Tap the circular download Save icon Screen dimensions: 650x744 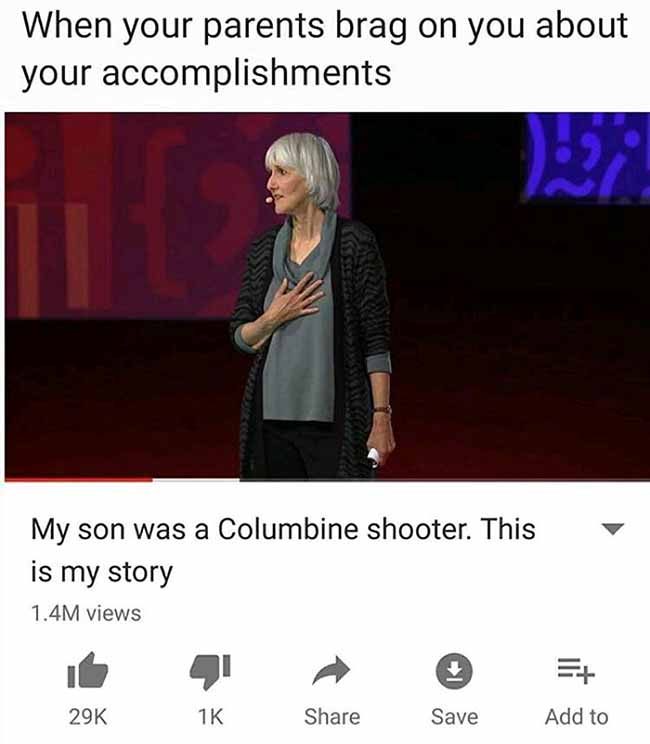coord(454,671)
